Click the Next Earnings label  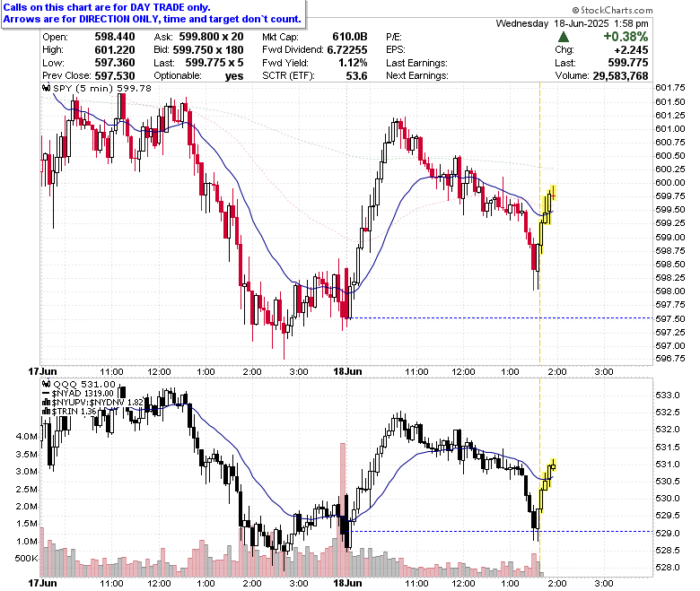(x=417, y=76)
